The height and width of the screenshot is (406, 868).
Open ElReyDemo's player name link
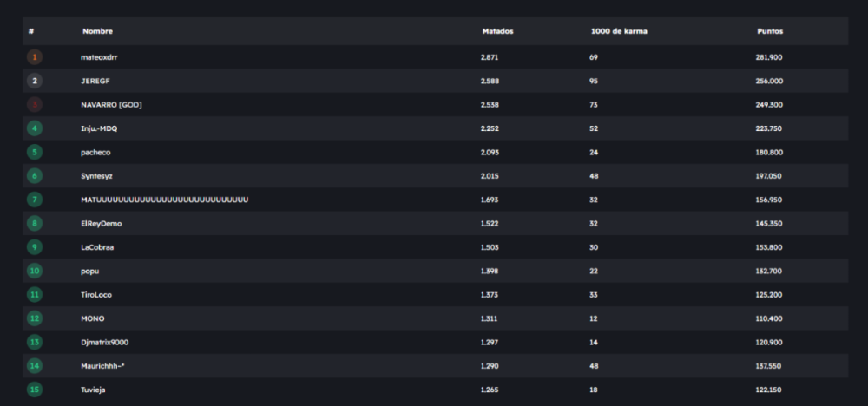click(101, 223)
